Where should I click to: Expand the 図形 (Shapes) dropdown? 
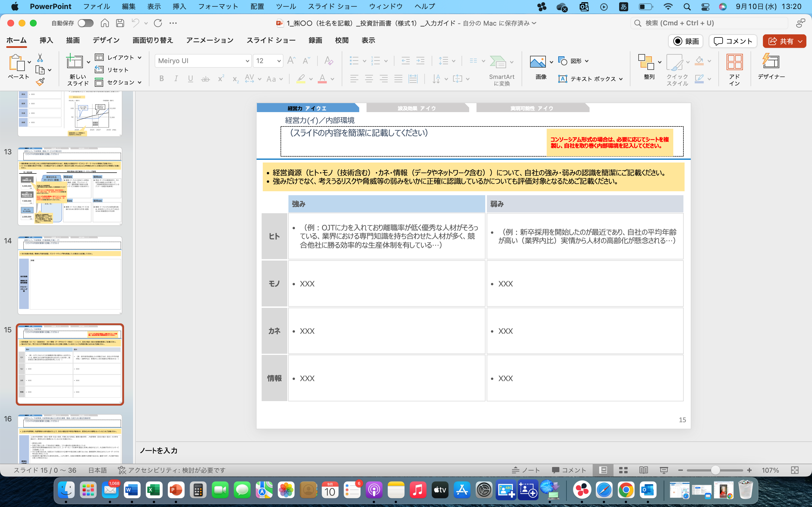(x=586, y=61)
